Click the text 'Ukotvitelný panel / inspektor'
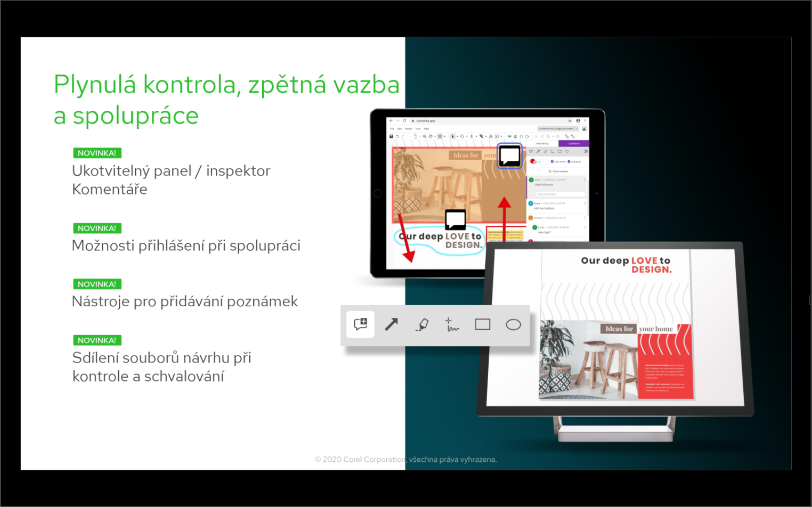Image resolution: width=812 pixels, height=507 pixels. (171, 171)
